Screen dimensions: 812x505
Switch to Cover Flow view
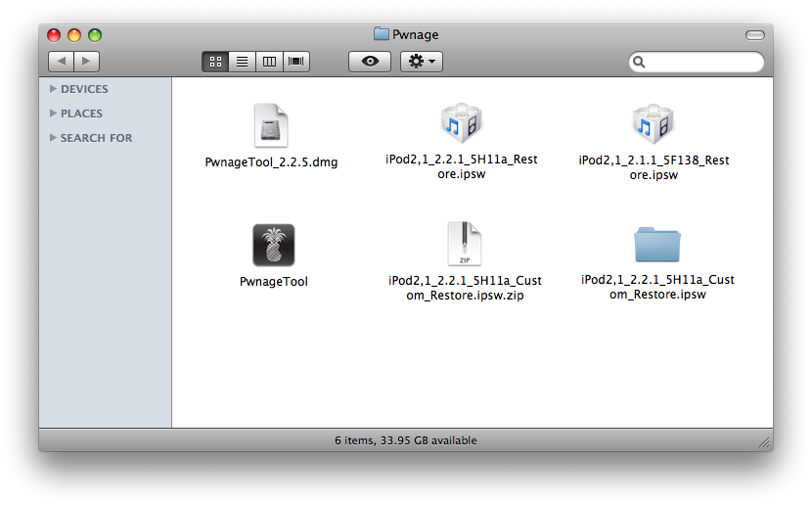[295, 62]
